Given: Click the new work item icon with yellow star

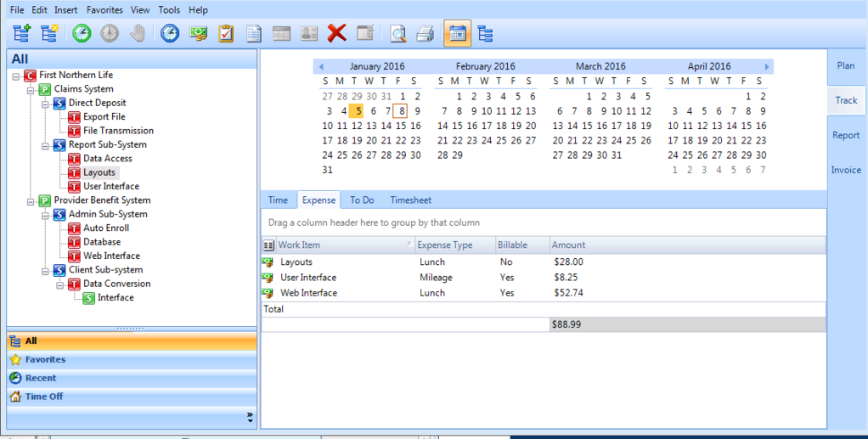Looking at the screenshot, I should pyautogui.click(x=50, y=34).
